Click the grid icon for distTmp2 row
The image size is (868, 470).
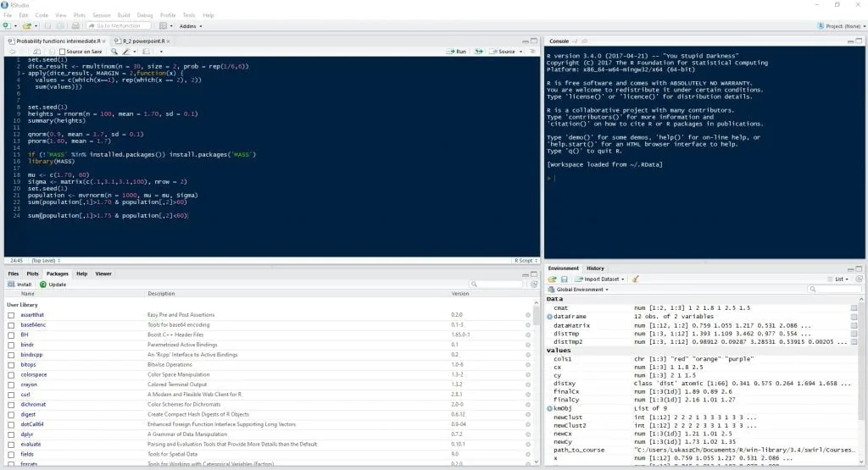[x=854, y=342]
